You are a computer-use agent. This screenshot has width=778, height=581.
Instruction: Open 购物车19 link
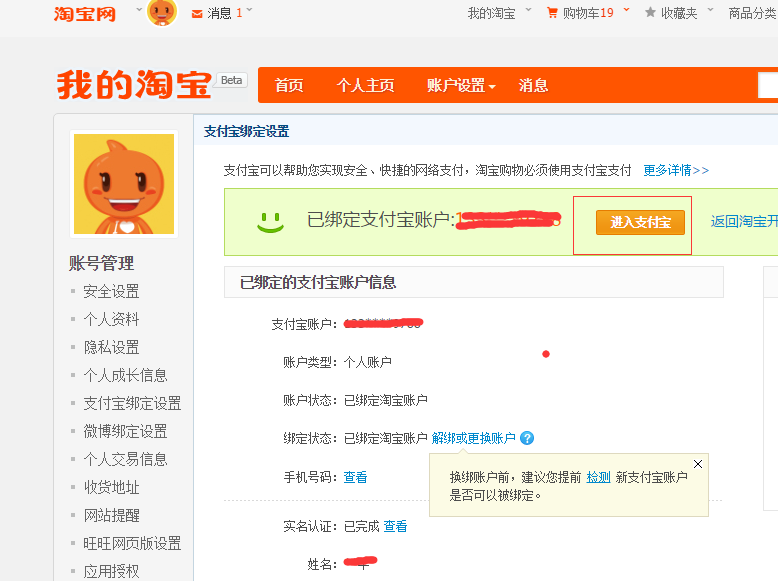coord(588,13)
